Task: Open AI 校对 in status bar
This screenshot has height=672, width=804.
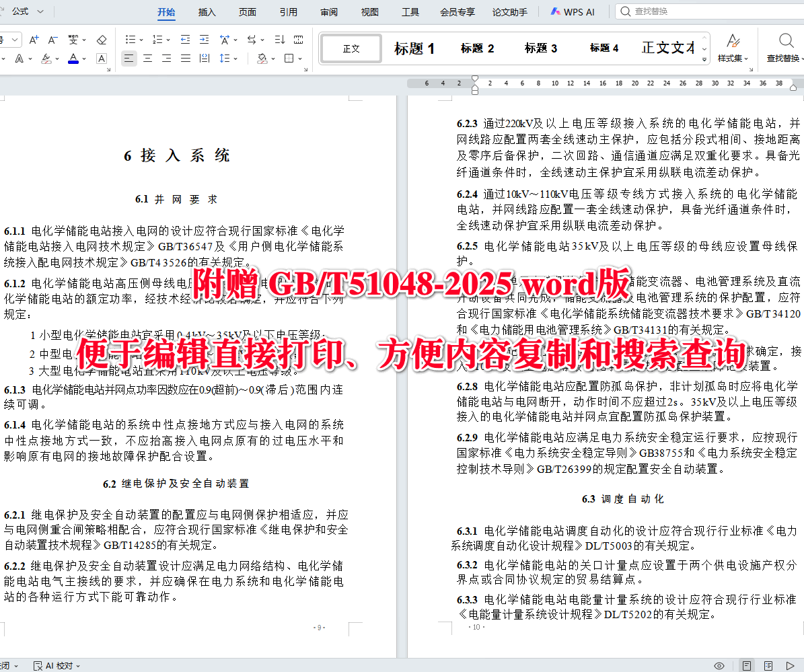Action: [57, 665]
